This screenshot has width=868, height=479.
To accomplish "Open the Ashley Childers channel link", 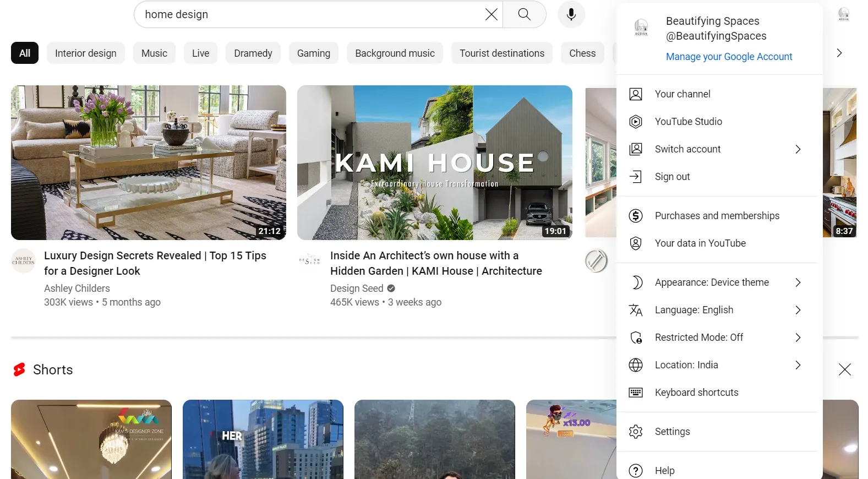I will click(x=77, y=289).
